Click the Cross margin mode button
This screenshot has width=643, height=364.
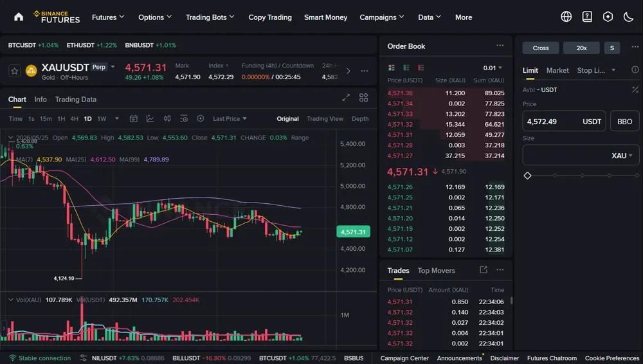[x=541, y=48]
